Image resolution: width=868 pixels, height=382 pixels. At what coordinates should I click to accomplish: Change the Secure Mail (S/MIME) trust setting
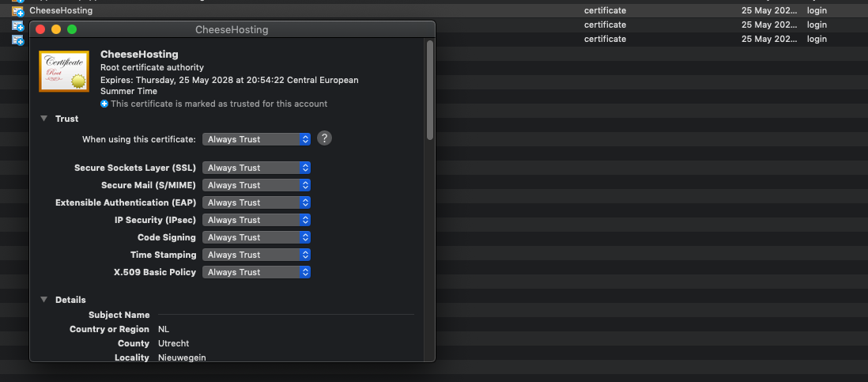tap(256, 185)
